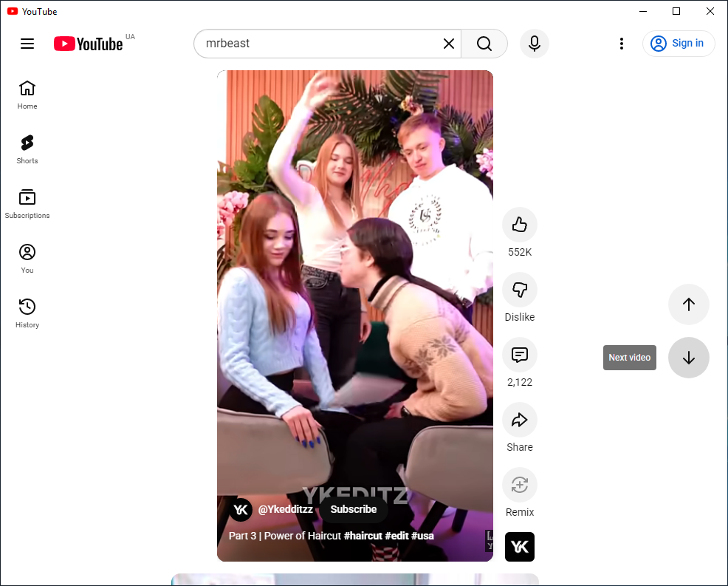Dislike the short video
Screen dimensions: 728x586
click(x=519, y=290)
